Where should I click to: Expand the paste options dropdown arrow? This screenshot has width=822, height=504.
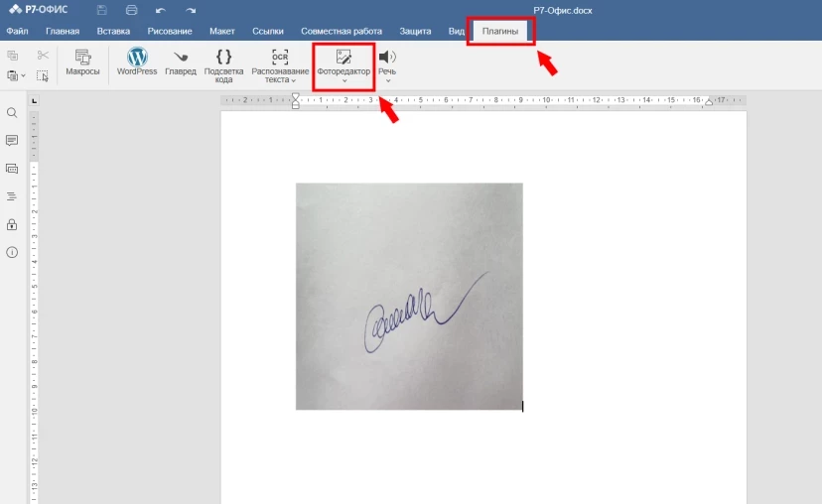(23, 75)
